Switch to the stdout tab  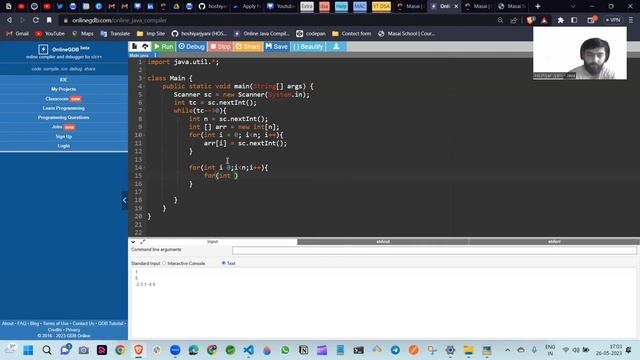[x=383, y=242]
